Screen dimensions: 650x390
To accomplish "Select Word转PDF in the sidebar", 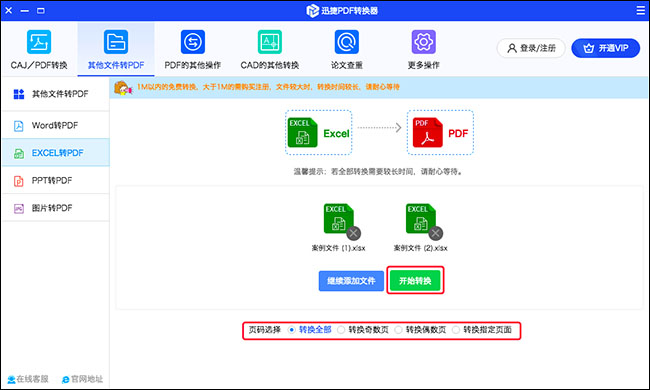I will tap(56, 125).
